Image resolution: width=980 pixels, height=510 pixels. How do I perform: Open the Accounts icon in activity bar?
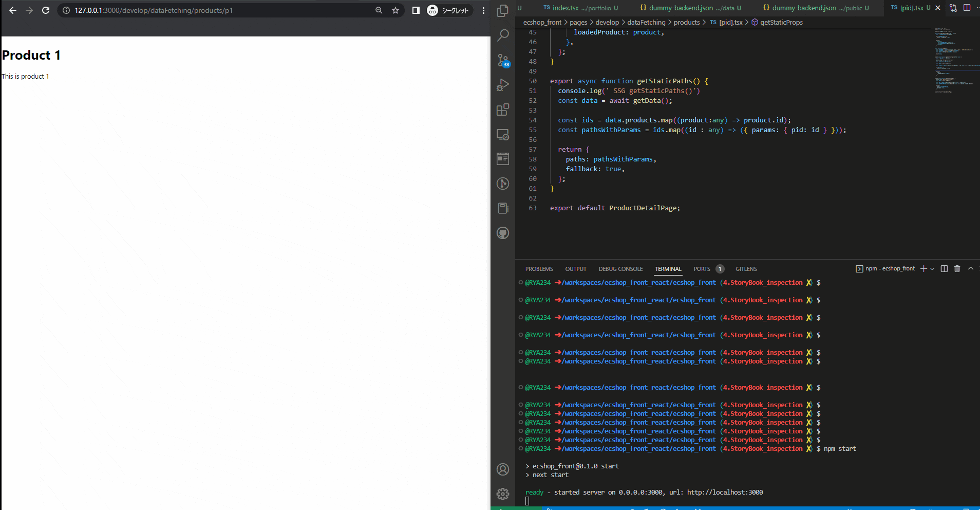[x=503, y=469]
